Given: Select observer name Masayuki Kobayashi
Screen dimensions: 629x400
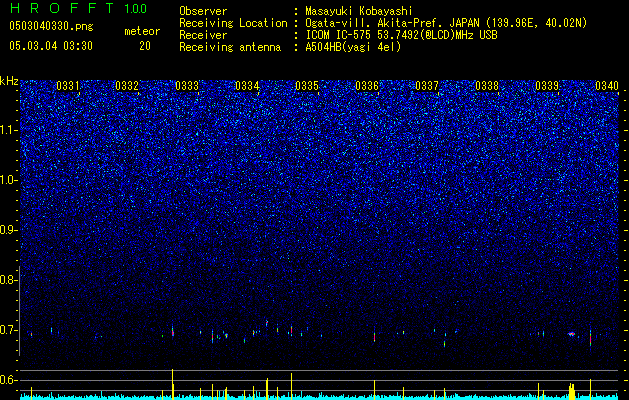Looking at the screenshot, I should (359, 11).
